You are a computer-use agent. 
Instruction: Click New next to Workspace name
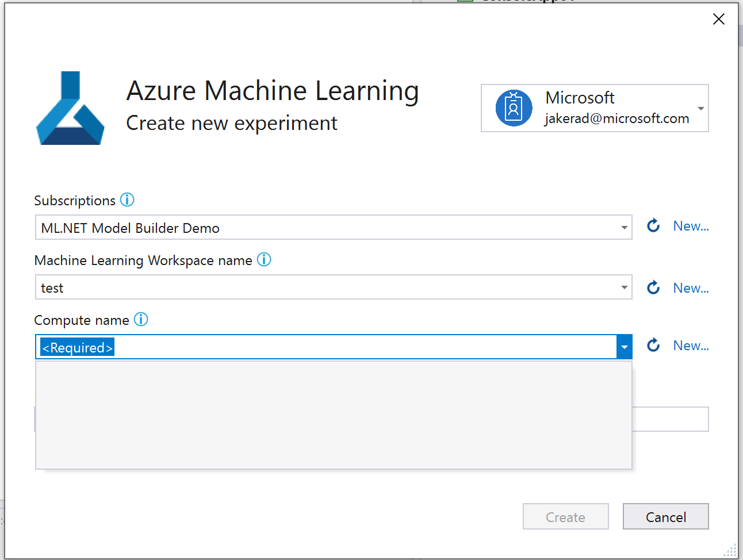pos(691,287)
